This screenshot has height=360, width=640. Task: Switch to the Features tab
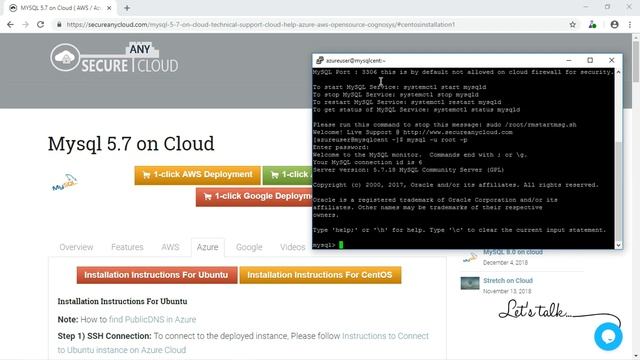pos(127,247)
